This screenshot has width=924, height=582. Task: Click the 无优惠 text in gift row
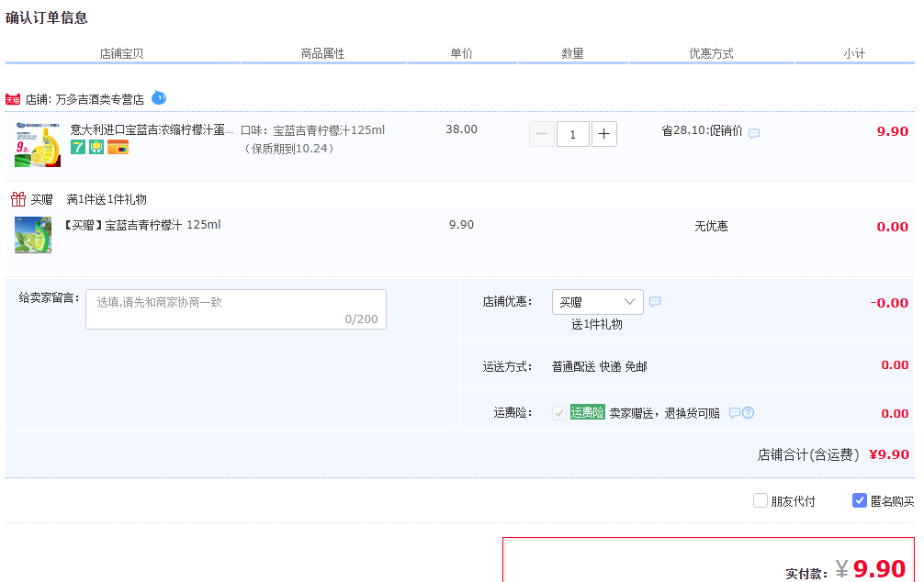coord(711,226)
